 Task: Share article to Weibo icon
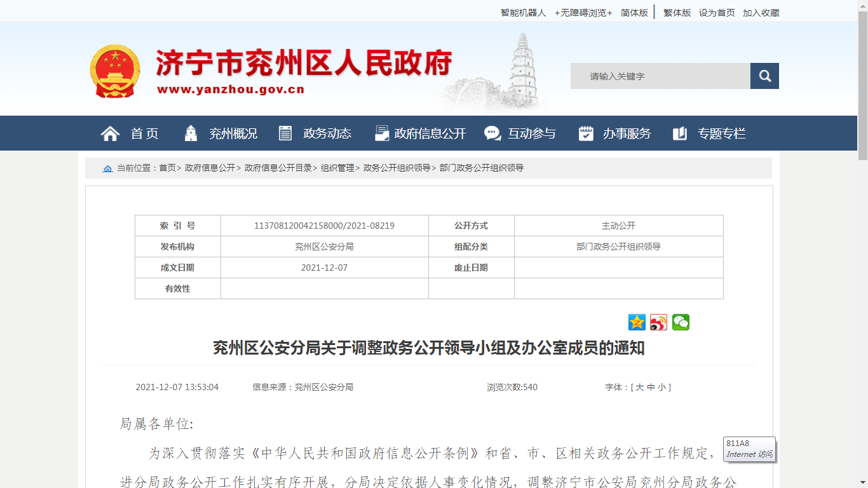tap(658, 323)
